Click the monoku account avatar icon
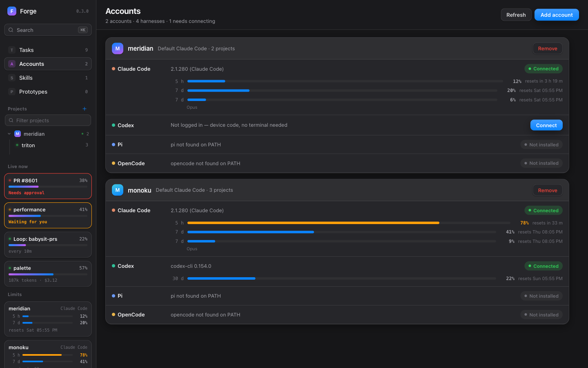Screen dimensions: 588x368 118,190
